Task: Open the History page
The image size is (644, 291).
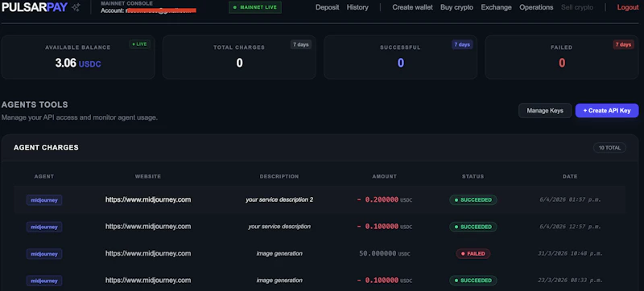Action: click(357, 7)
